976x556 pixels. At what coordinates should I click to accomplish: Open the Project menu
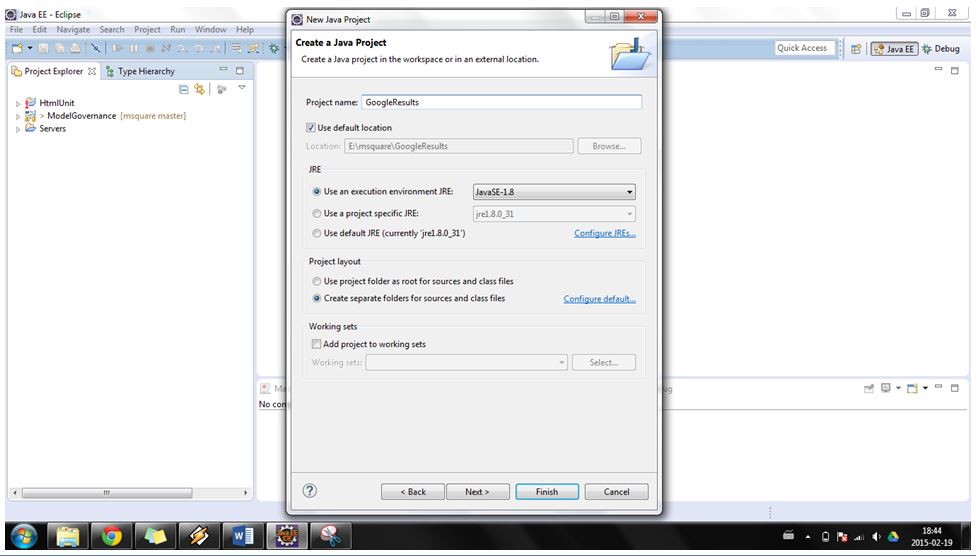click(x=147, y=29)
